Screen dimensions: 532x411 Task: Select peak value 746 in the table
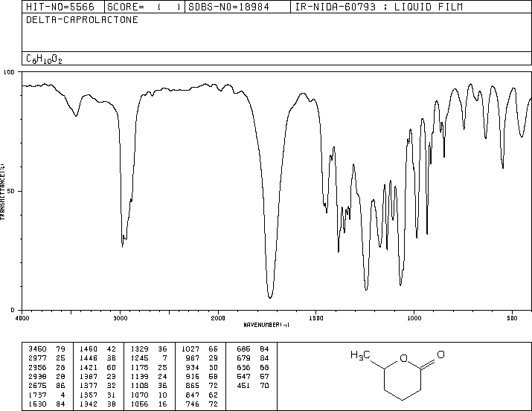click(x=193, y=404)
